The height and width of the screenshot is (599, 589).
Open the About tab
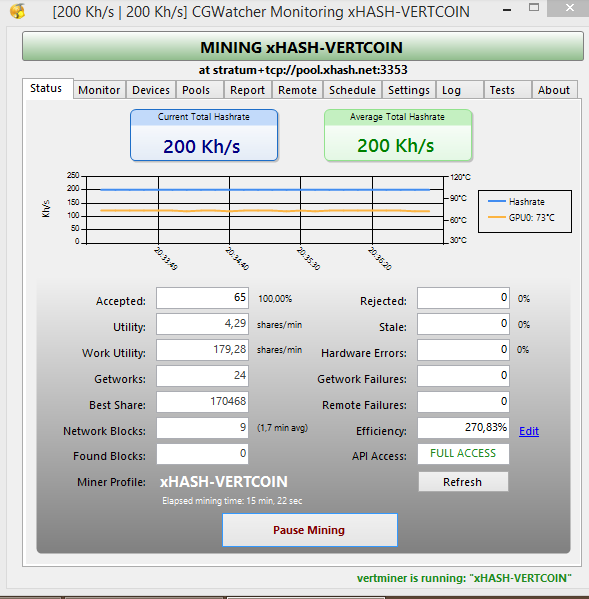555,90
